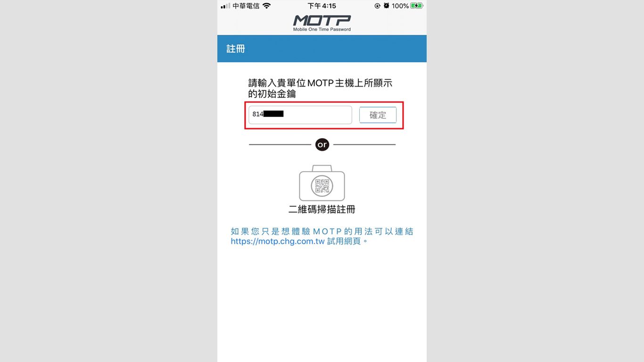
Task: Click the 註冊 header title
Action: pos(236,49)
